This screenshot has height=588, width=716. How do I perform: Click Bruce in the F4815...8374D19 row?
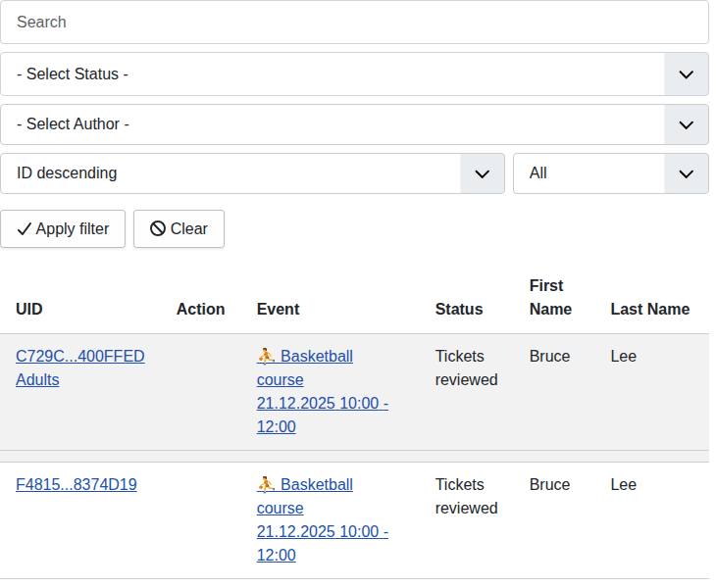(549, 484)
